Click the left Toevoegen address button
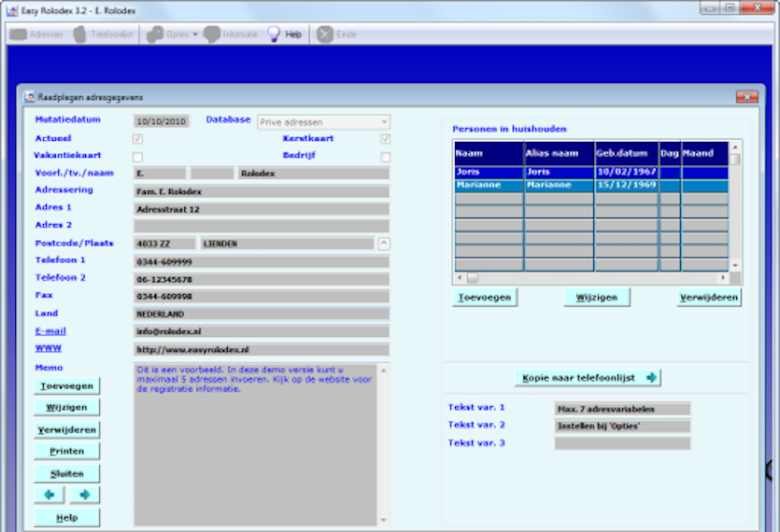780x532 pixels. [x=66, y=385]
